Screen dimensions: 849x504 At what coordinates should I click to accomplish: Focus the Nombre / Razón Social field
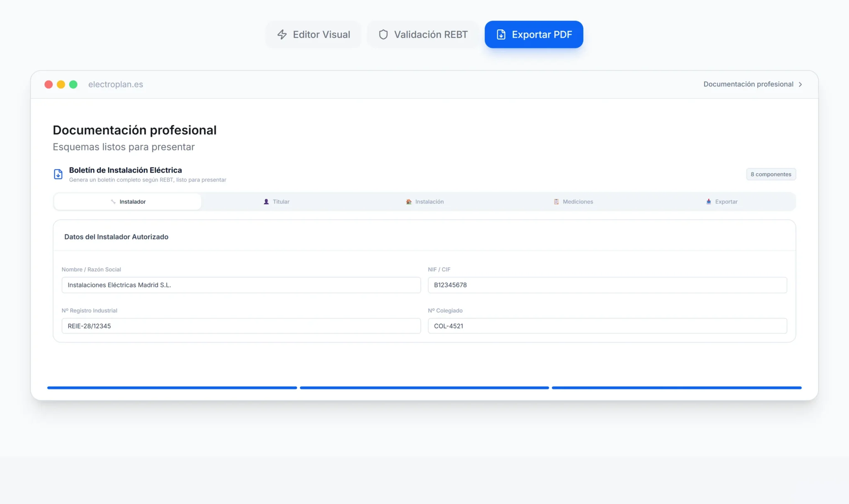(x=241, y=285)
